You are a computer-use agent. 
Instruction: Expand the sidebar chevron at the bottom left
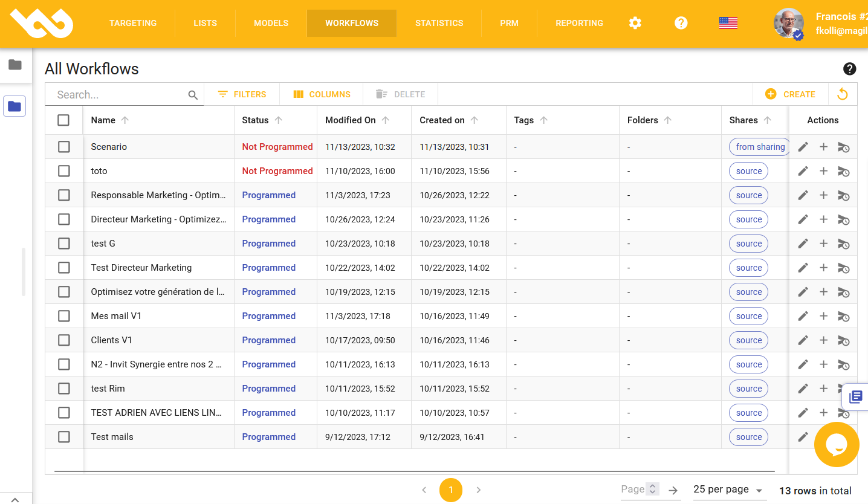(15, 499)
